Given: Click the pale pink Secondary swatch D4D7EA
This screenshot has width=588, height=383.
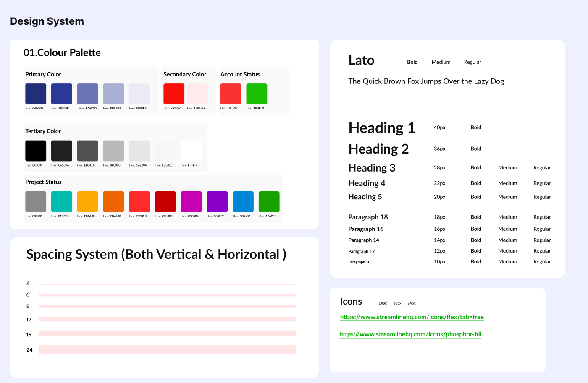Looking at the screenshot, I should (x=197, y=94).
